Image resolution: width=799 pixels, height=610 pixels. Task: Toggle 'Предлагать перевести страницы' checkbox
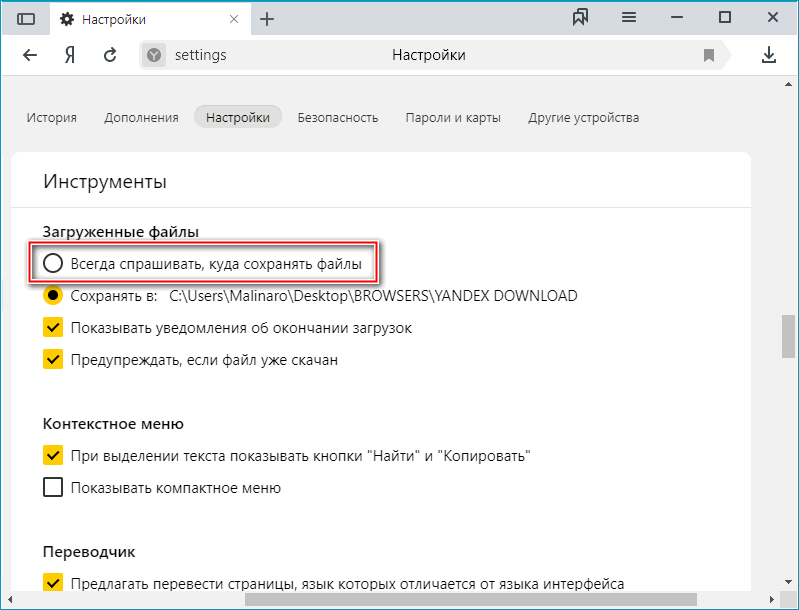pos(53,582)
